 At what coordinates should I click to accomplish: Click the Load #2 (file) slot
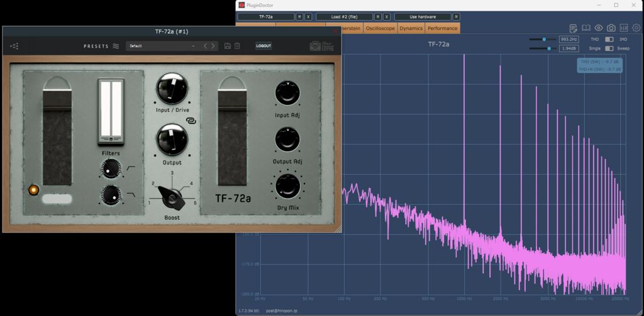click(x=344, y=17)
